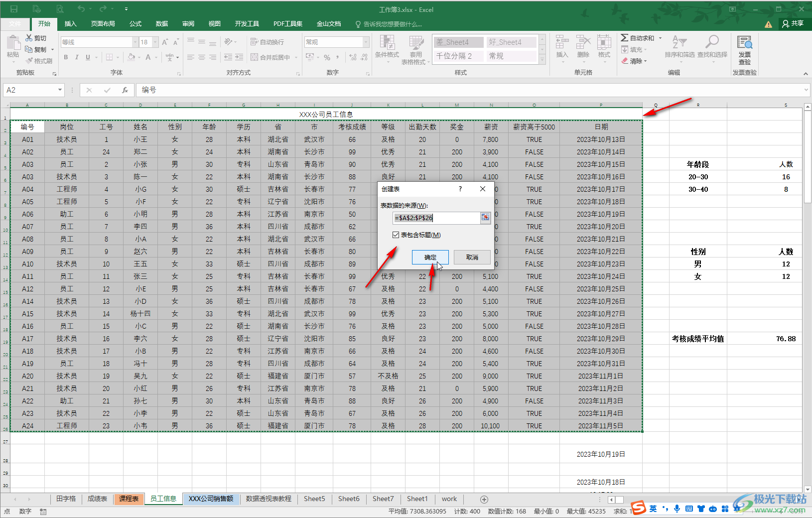Click the 填充 fill button
The image size is (812, 518).
point(634,50)
